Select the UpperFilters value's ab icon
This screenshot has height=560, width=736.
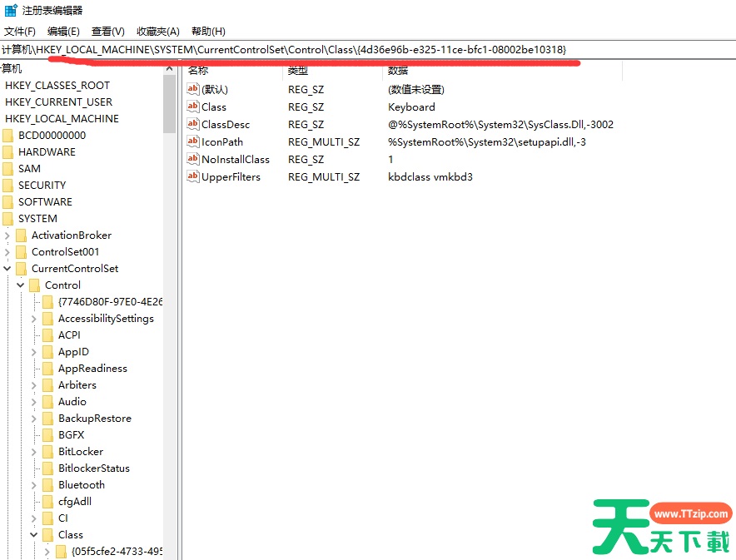(193, 176)
